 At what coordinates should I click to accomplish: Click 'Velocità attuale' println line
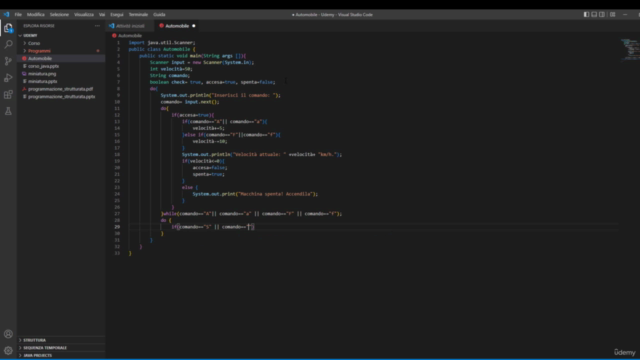click(x=262, y=154)
